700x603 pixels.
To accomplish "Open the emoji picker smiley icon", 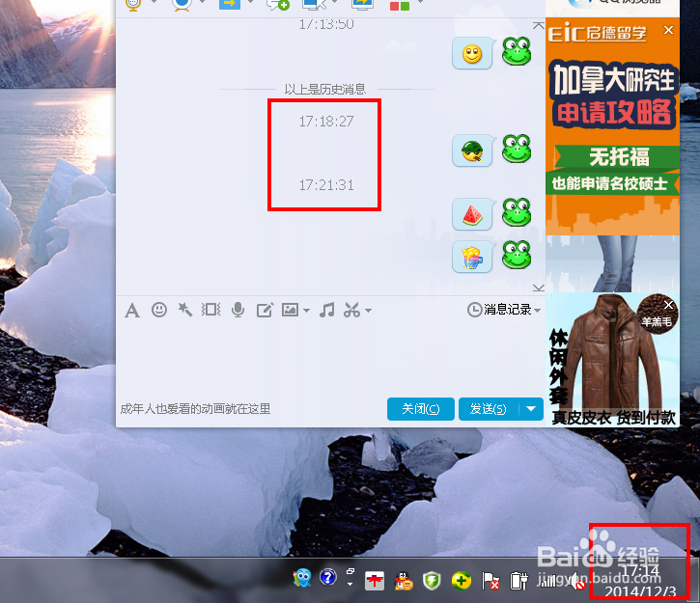I will coord(159,309).
